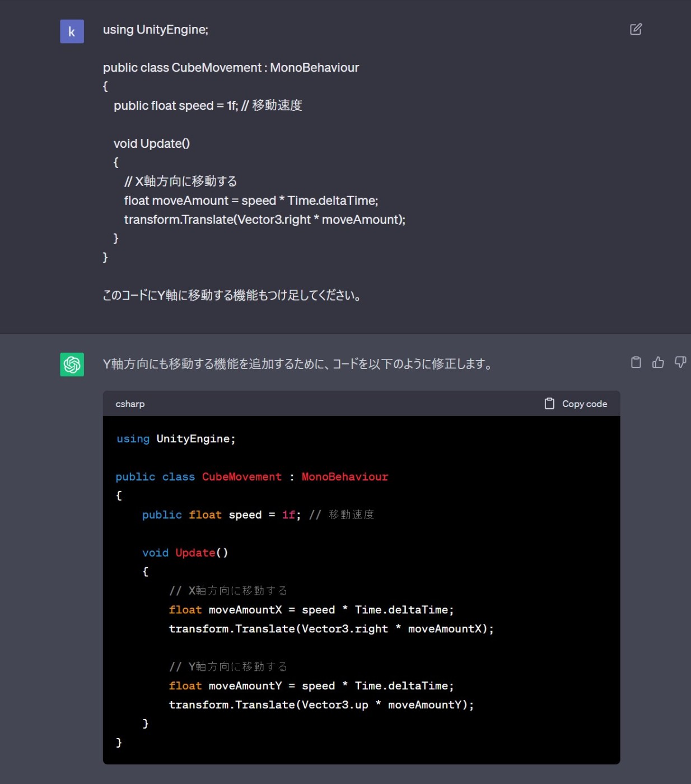The height and width of the screenshot is (784, 691).
Task: Click 'CubeMovement' class name in the code block
Action: tap(242, 477)
